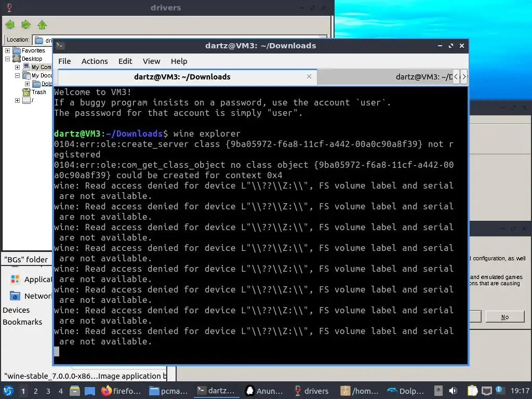Switch to virtual desktop 1
Image resolution: width=532 pixels, height=399 pixels.
(x=23, y=391)
